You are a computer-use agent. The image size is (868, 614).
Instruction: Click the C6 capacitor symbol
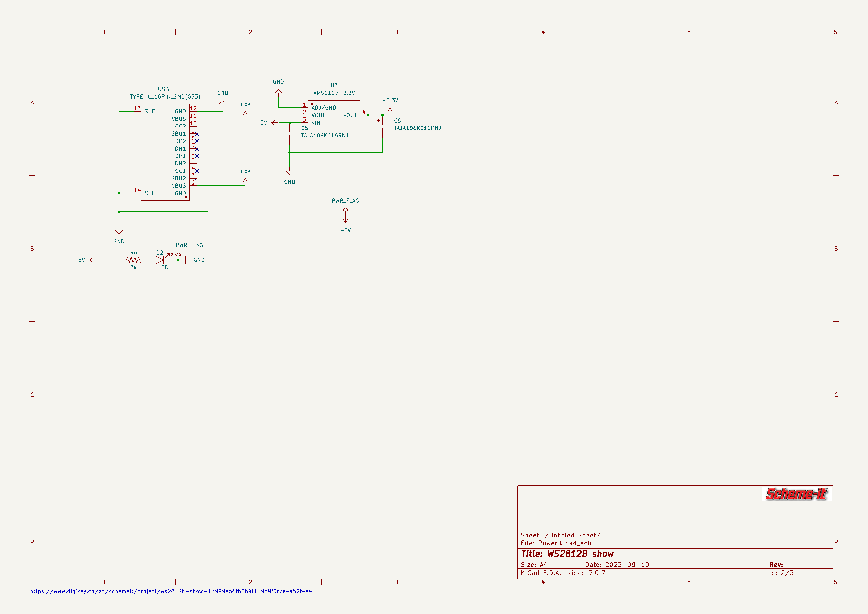click(x=382, y=126)
